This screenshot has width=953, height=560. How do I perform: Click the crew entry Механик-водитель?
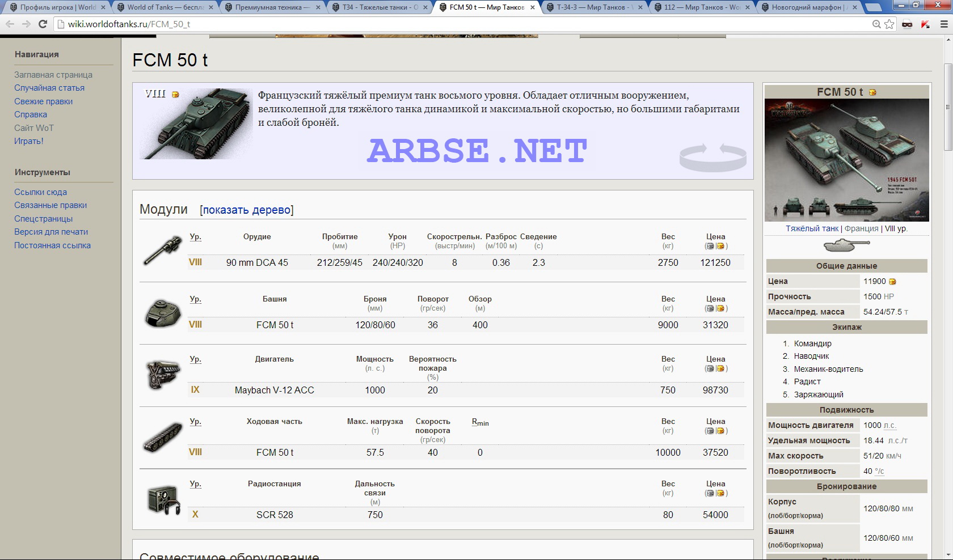tap(828, 369)
